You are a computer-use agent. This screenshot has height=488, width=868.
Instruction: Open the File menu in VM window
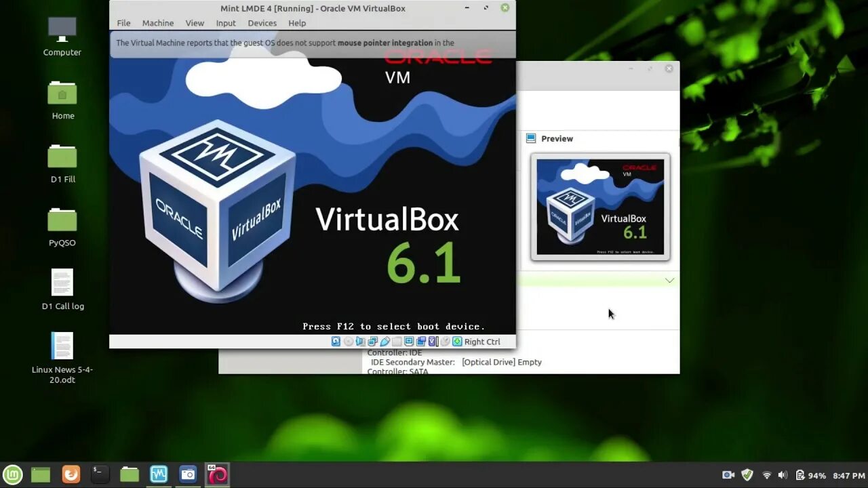pyautogui.click(x=123, y=23)
